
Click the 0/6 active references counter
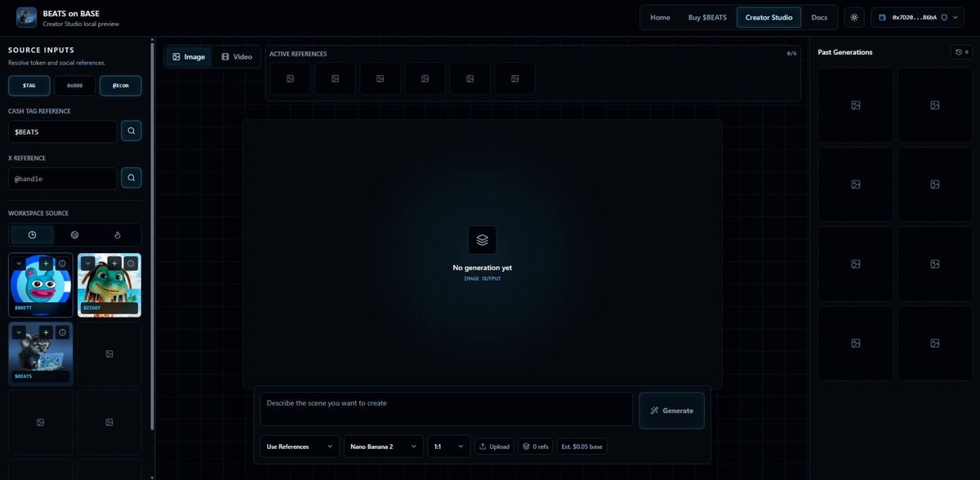(791, 54)
